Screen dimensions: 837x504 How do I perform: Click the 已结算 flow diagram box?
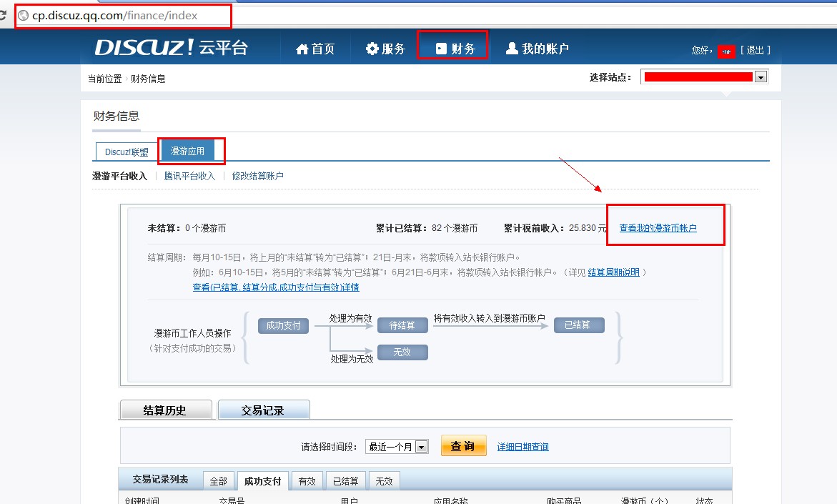(x=579, y=325)
